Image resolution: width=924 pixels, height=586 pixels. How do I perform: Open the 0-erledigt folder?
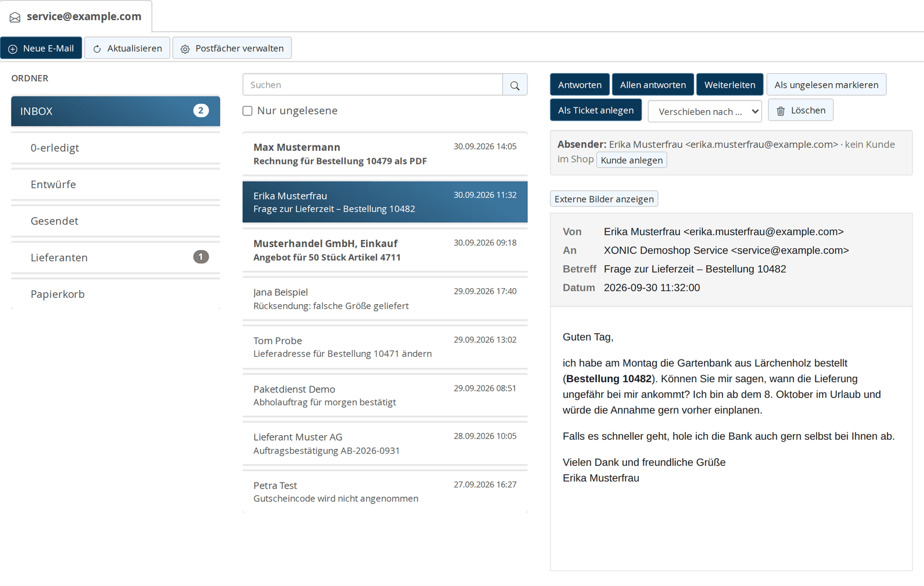(x=115, y=148)
